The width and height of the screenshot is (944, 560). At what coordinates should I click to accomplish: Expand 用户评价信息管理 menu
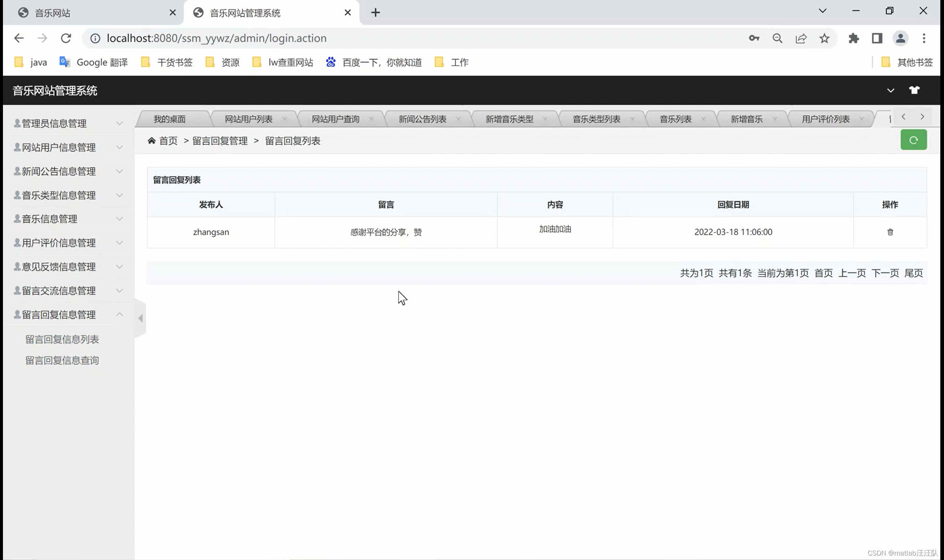68,243
